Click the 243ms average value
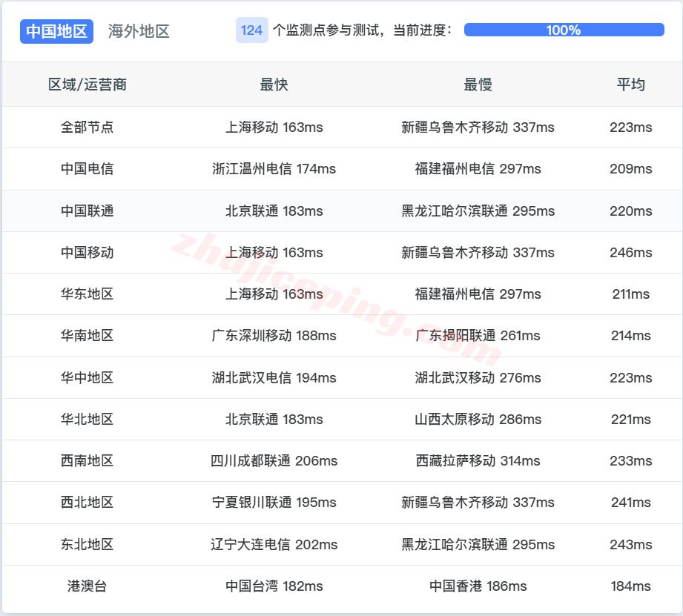Image resolution: width=683 pixels, height=616 pixels. (631, 544)
